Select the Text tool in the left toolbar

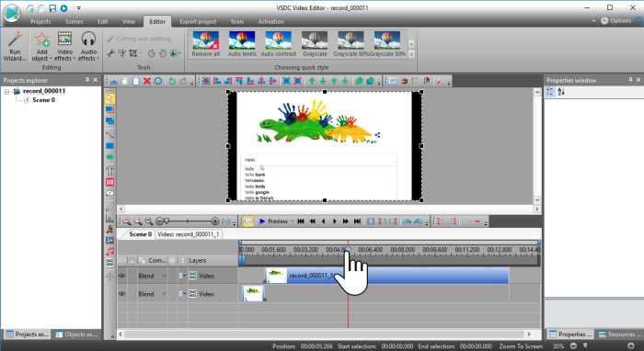coord(109,171)
